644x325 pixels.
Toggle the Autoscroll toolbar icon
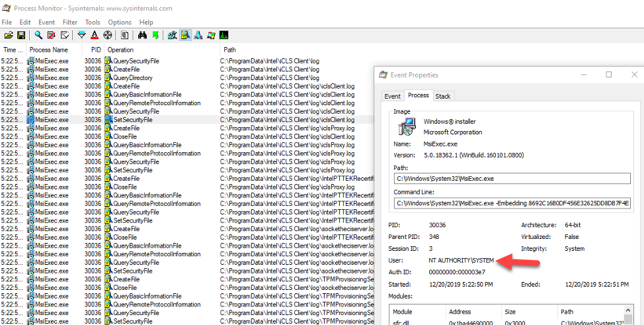tap(52, 35)
